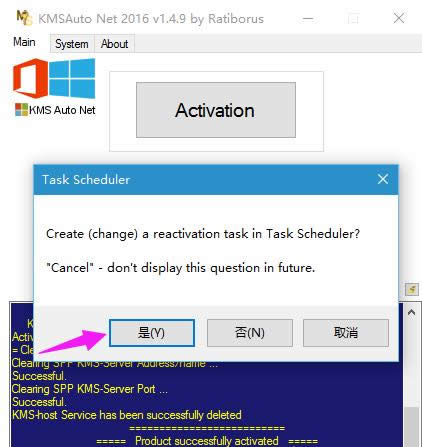Close the Task Scheduler dialog with the X
Screen dimensions: 422x447
pyautogui.click(x=383, y=179)
